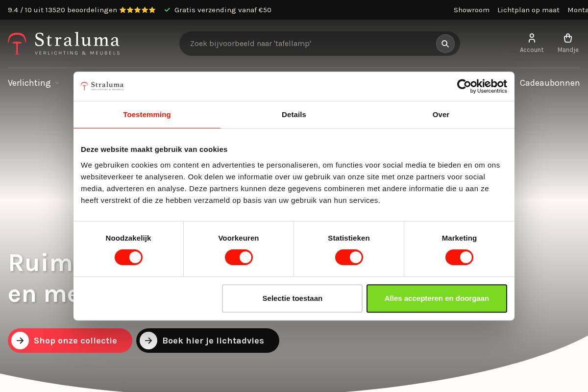Open the Account icon

[532, 43]
